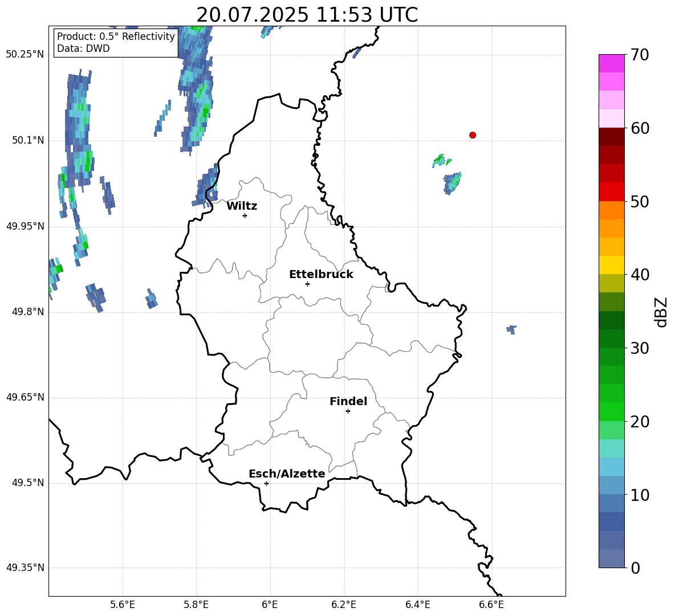This screenshot has width=675, height=616.
Task: Click the colorbar tick label 70
Action: click(640, 55)
